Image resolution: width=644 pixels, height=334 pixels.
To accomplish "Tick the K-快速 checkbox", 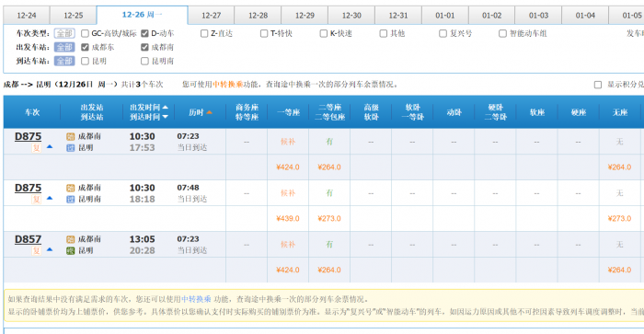I will click(x=324, y=33).
